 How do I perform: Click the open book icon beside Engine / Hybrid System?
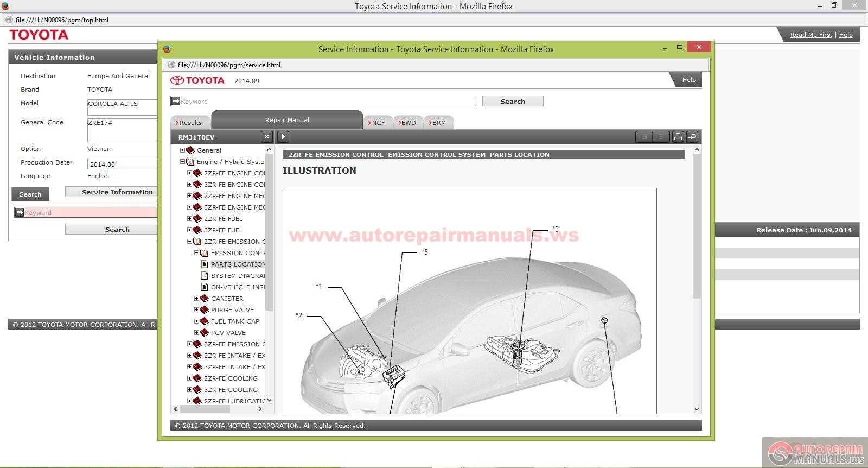(x=190, y=162)
